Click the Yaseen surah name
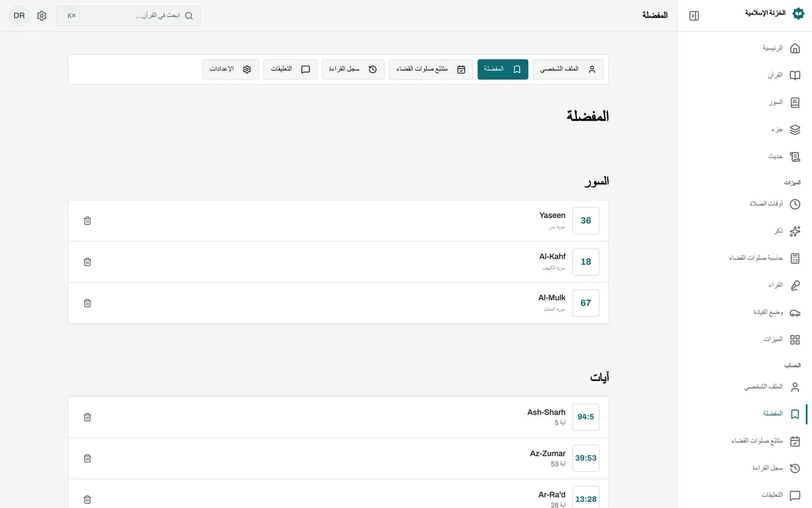 (552, 215)
